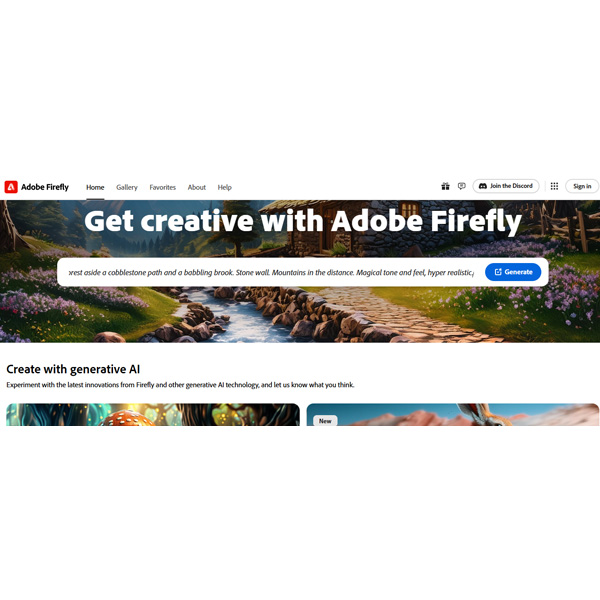Open the About page
This screenshot has height=600, width=600.
pos(197,187)
